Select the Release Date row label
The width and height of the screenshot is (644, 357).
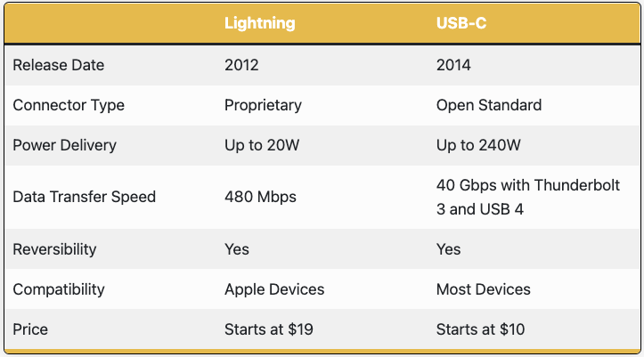pyautogui.click(x=58, y=65)
